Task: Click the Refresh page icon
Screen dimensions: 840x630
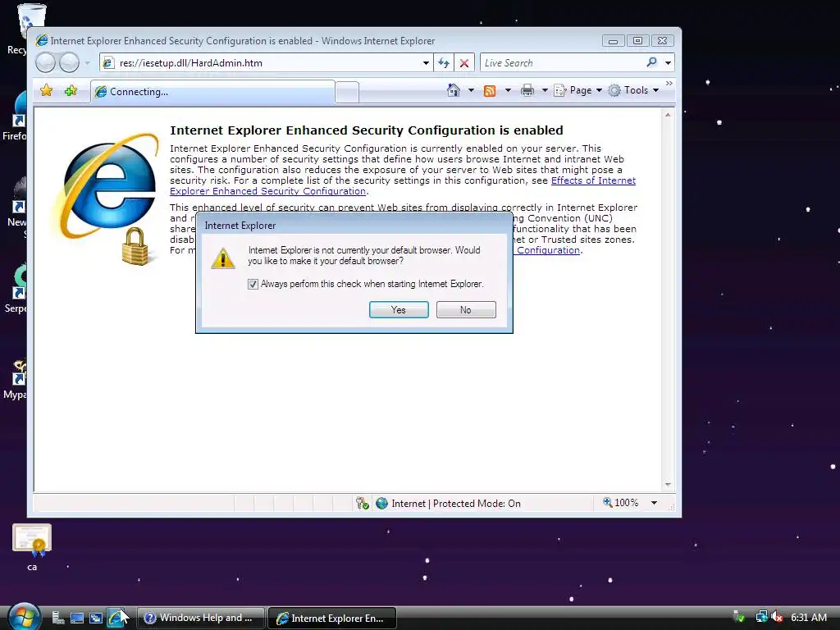Action: tap(444, 62)
